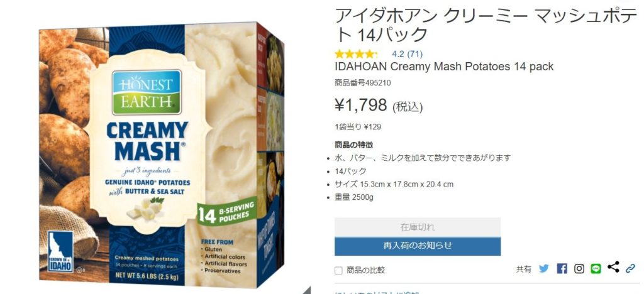Click the yellow star rating icons
The image size is (644, 294).
[356, 54]
